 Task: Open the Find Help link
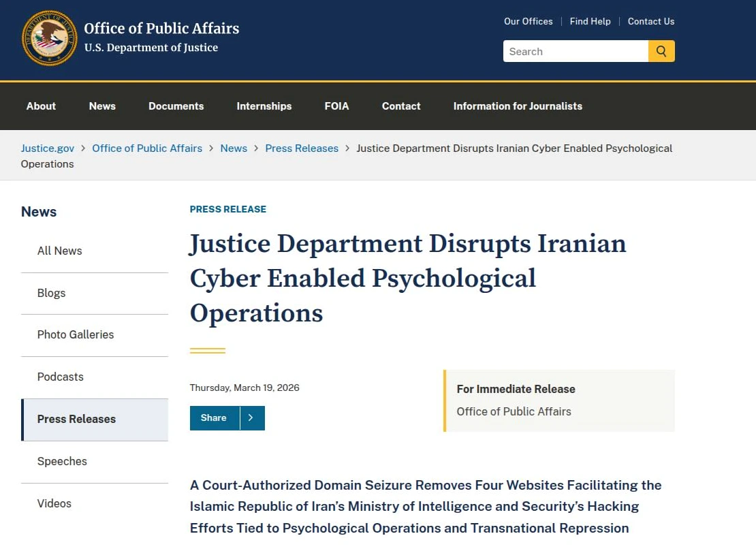(590, 21)
